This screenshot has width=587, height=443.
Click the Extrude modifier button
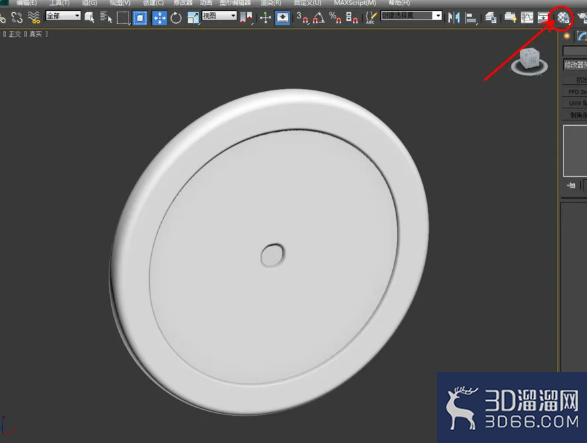click(575, 80)
